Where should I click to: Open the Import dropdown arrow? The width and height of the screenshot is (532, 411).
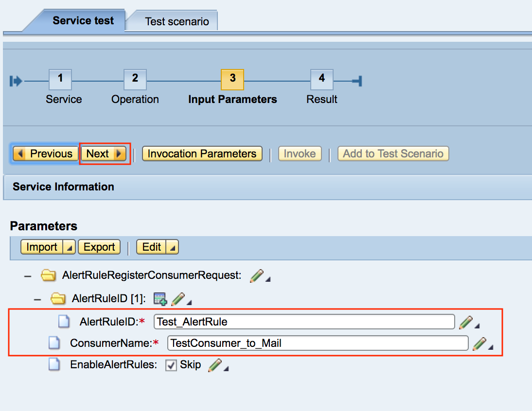(x=69, y=247)
